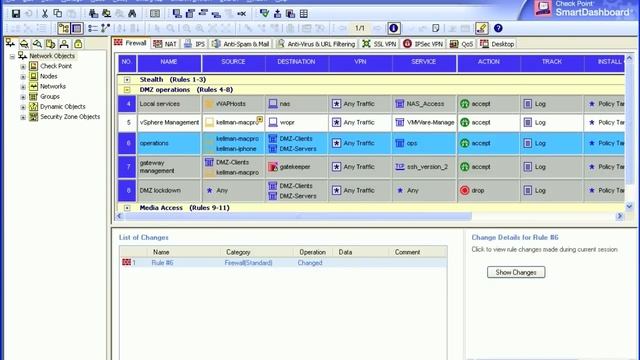Viewport: 640px width, 360px height.
Task: Open the Anti-Spam & Mail tab
Action: point(240,44)
